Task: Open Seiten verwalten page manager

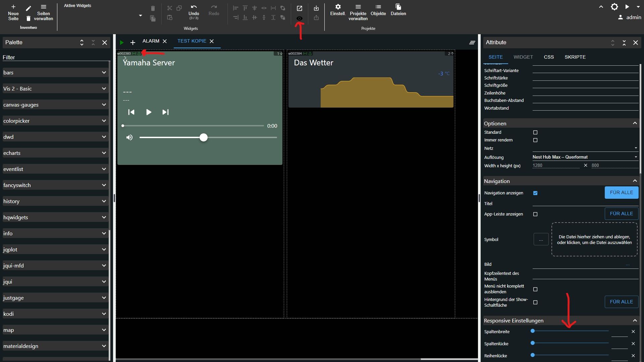Action: tap(44, 12)
